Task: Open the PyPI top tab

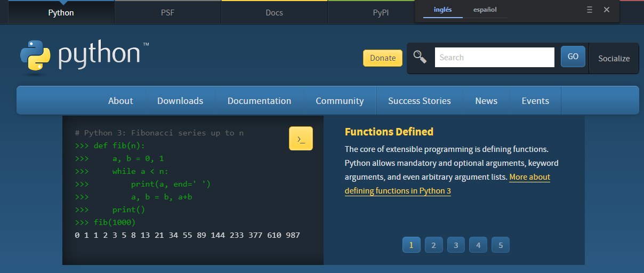Action: [x=381, y=12]
